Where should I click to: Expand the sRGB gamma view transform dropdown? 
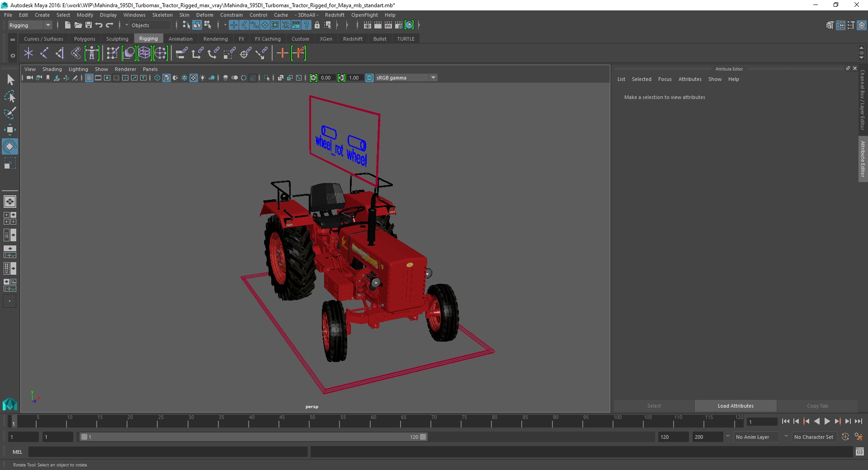click(x=433, y=78)
